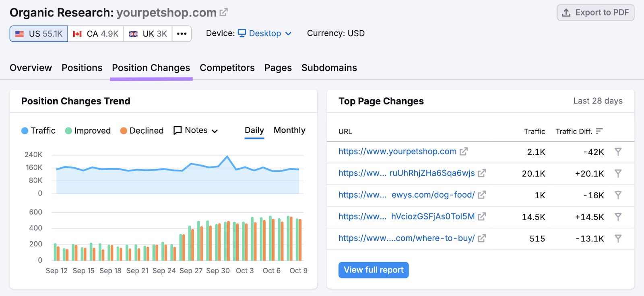Image resolution: width=644 pixels, height=296 pixels.
Task: Open the Position Changes tab
Action: tap(151, 68)
